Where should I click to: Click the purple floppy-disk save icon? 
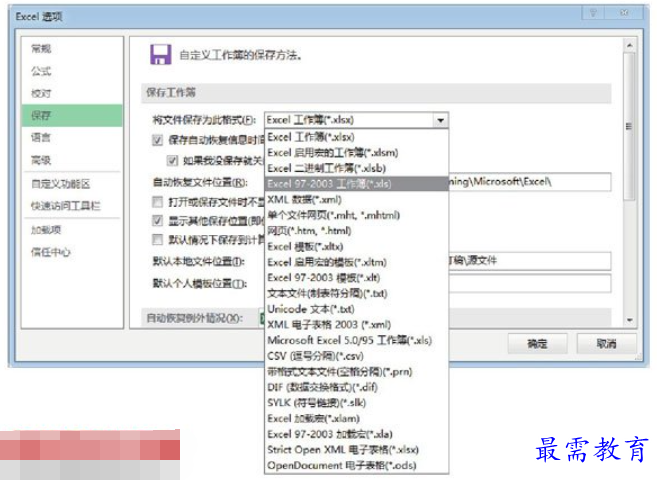click(x=160, y=54)
